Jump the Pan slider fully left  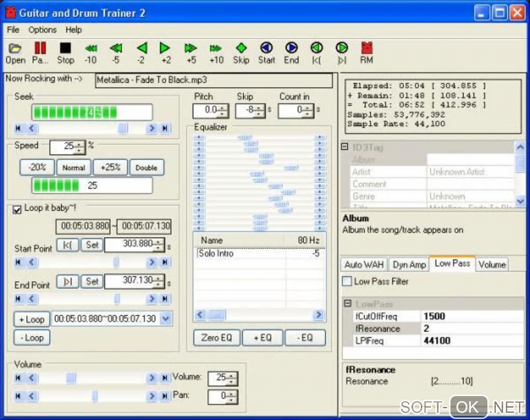coord(18,396)
